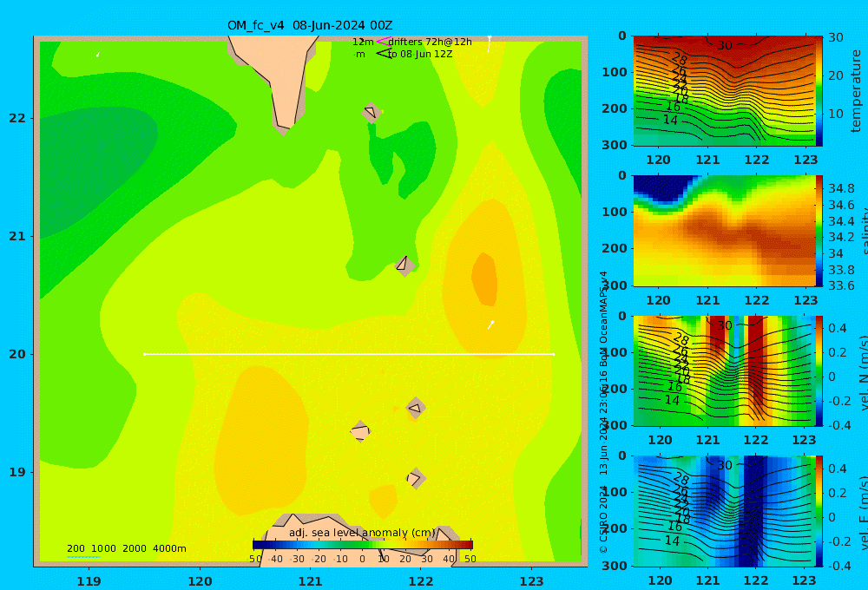Click the '300' depth tick of temperature panel
The width and height of the screenshot is (868, 590).
coord(615,144)
